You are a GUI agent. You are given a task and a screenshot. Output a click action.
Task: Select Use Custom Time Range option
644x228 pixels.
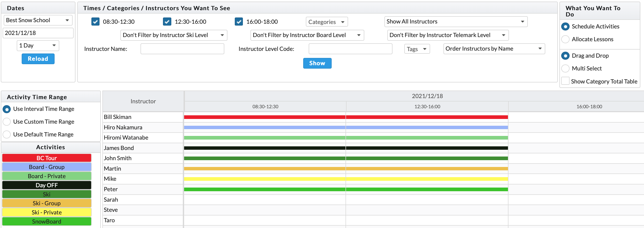(x=7, y=122)
